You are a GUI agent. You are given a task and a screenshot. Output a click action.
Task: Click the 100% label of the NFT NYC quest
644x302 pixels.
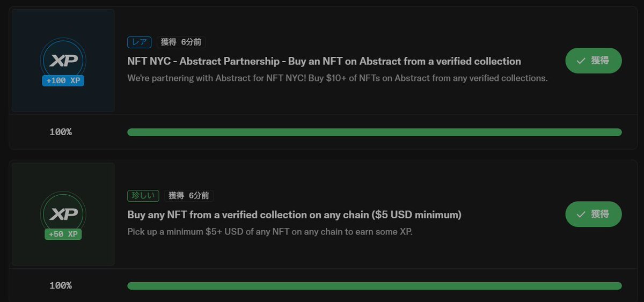61,132
